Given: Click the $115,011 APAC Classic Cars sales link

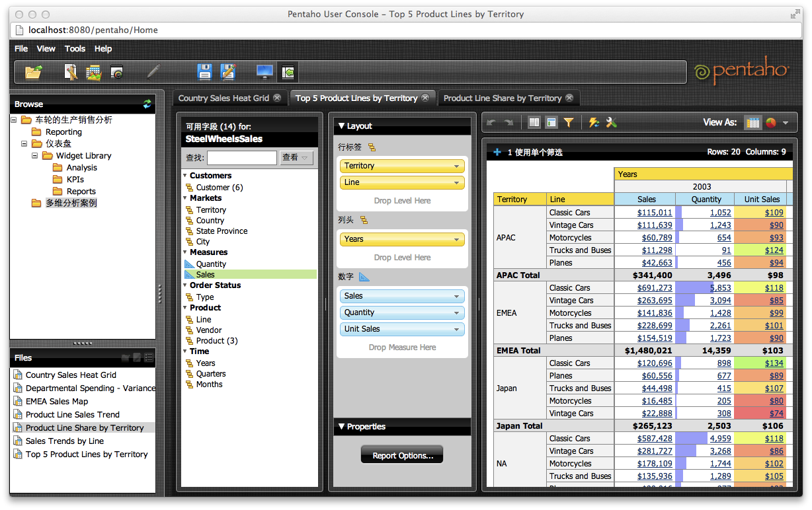Looking at the screenshot, I should pyautogui.click(x=654, y=213).
